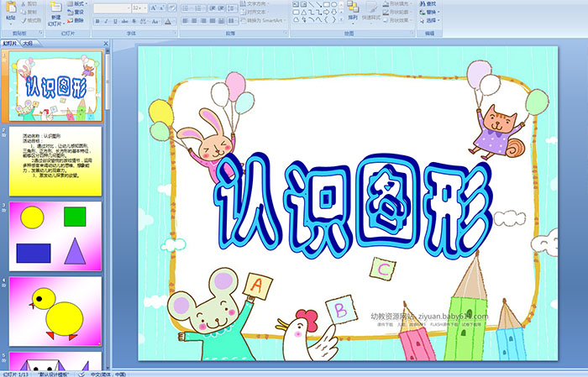Switch to the Outline (大纲) pane tab
The image size is (588, 377).
click(x=28, y=44)
